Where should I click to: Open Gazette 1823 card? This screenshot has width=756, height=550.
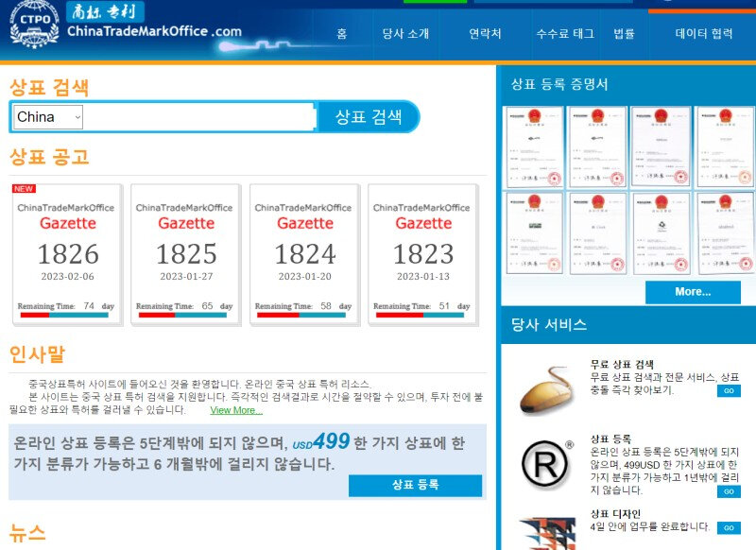tap(423, 255)
